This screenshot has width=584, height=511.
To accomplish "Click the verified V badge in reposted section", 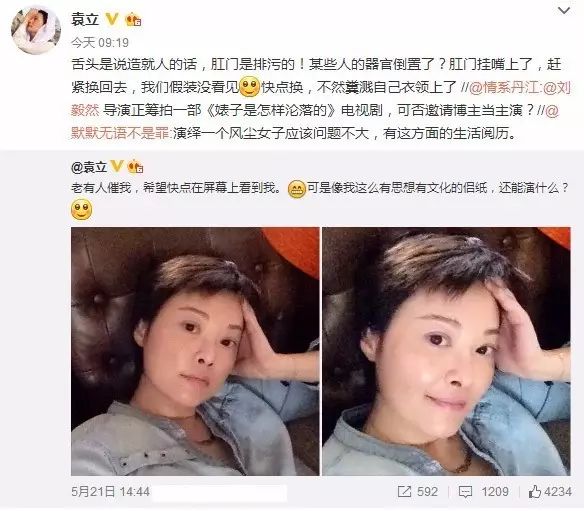I will [x=117, y=166].
